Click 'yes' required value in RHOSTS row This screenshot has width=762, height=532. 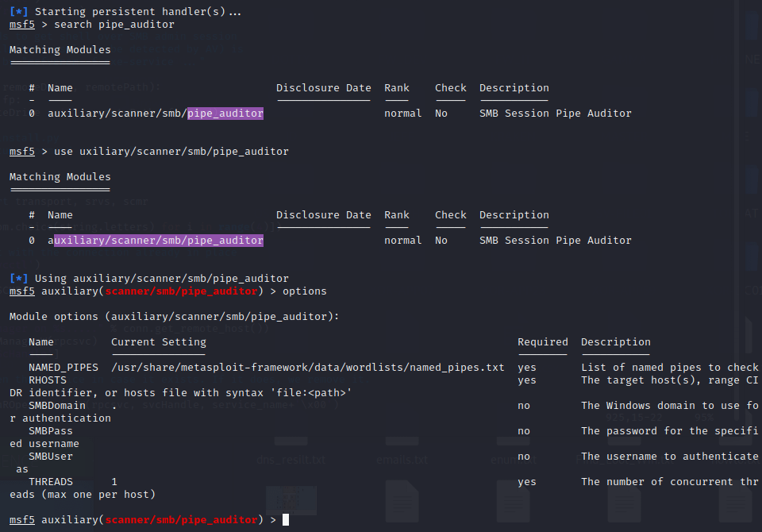(527, 380)
